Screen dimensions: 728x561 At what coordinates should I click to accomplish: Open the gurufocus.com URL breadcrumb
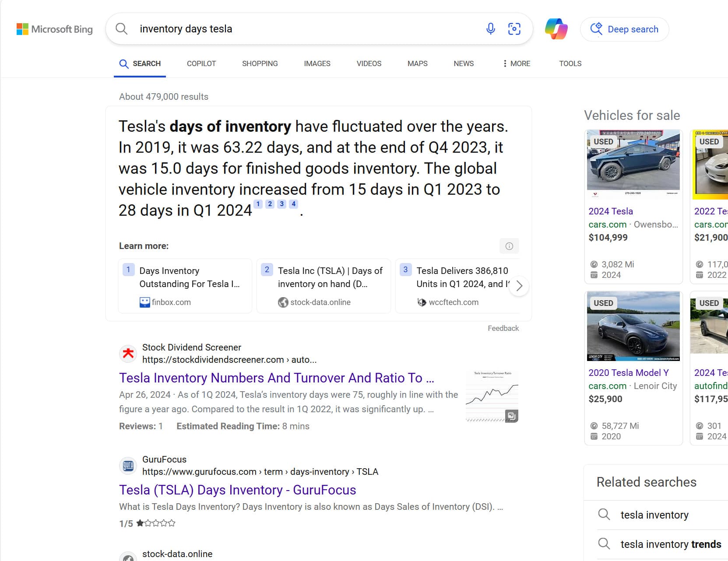pos(260,472)
